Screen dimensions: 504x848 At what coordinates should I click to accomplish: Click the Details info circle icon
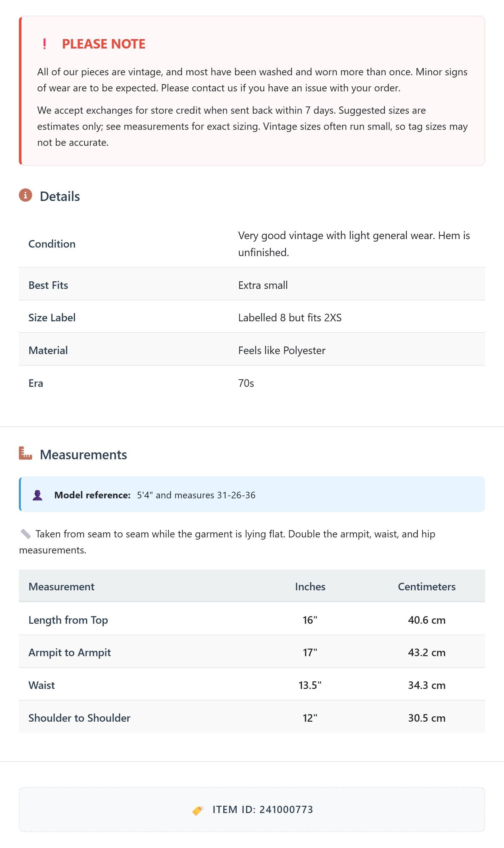(26, 195)
